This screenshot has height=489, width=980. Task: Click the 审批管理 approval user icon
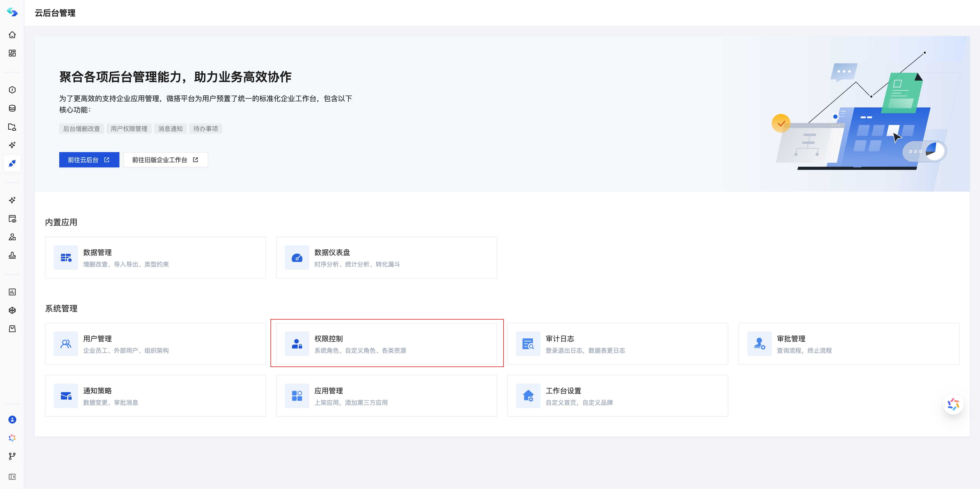click(x=759, y=344)
